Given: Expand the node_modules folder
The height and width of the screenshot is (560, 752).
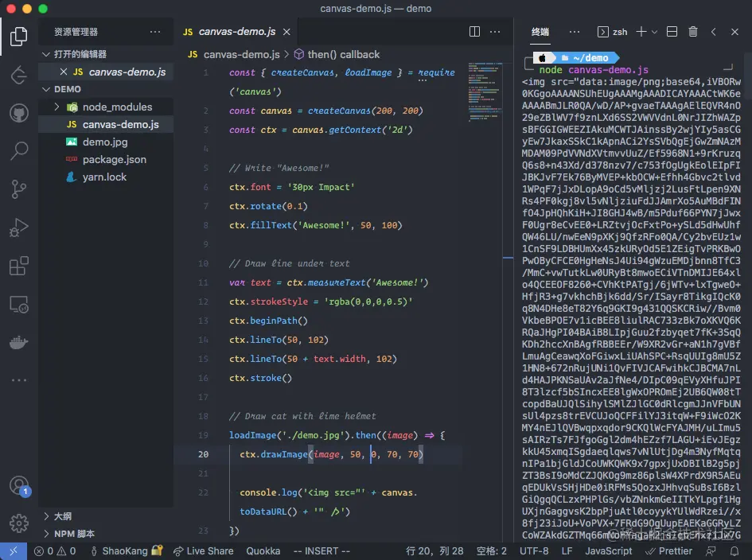Looking at the screenshot, I should click(x=56, y=107).
